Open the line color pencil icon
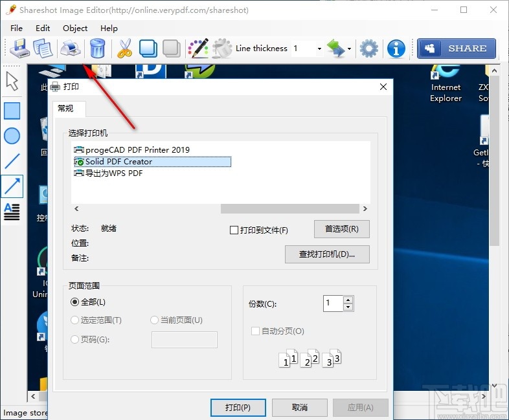The width and height of the screenshot is (509, 420). (x=198, y=49)
